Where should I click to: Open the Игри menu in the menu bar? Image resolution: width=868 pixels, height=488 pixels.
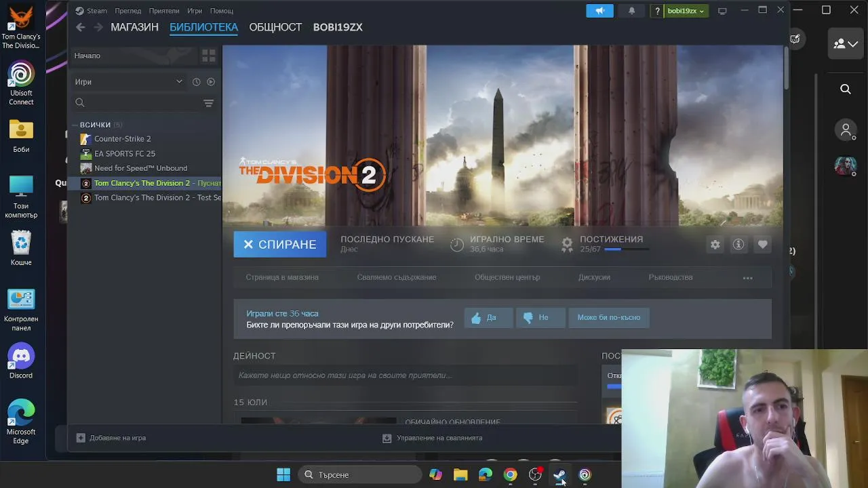(195, 11)
